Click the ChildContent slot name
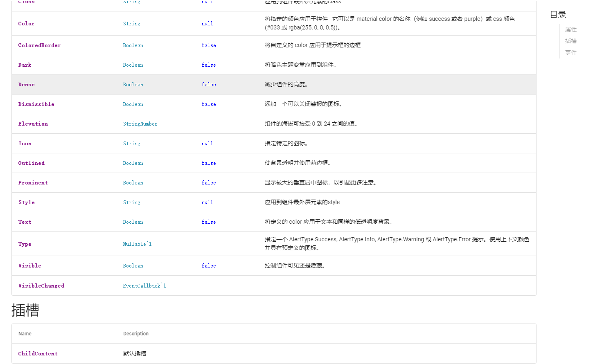This screenshot has height=364, width=611. pyautogui.click(x=38, y=354)
